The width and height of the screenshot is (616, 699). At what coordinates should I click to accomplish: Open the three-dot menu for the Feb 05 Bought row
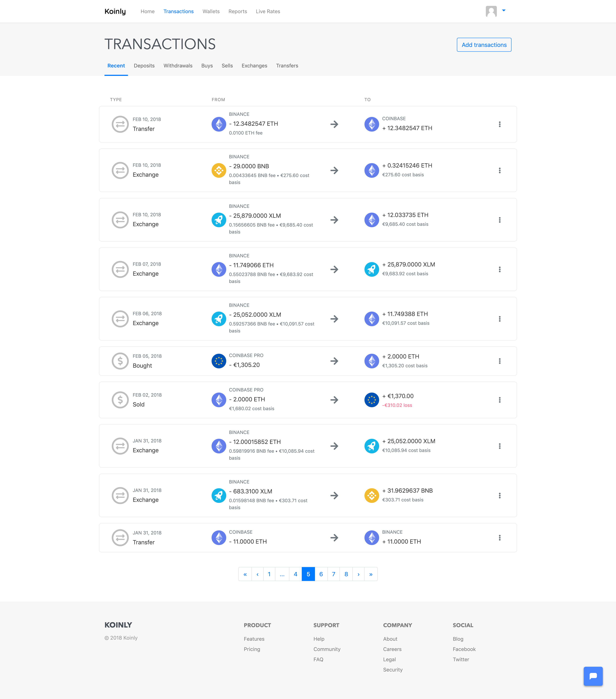click(x=499, y=361)
